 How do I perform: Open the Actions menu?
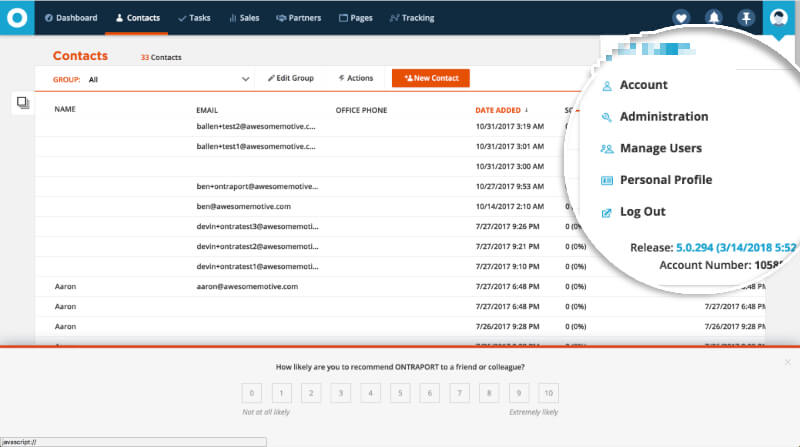(356, 78)
